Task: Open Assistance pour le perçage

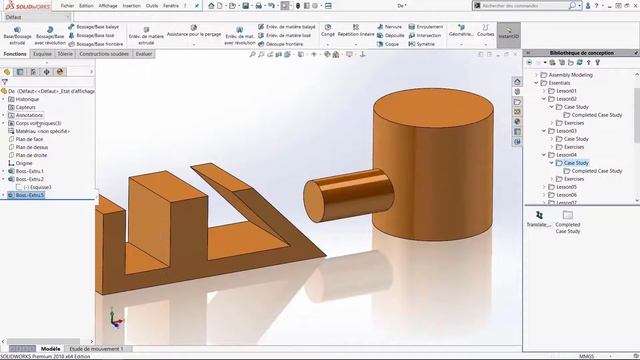Action: click(194, 31)
